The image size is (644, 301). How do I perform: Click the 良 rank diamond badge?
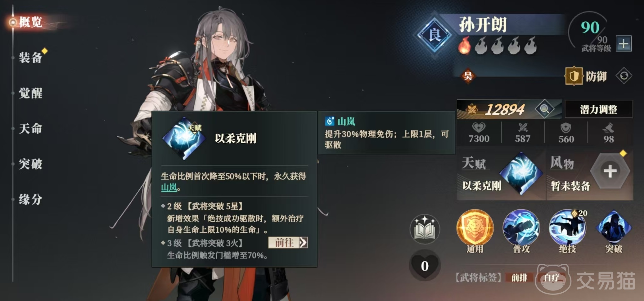click(x=434, y=35)
